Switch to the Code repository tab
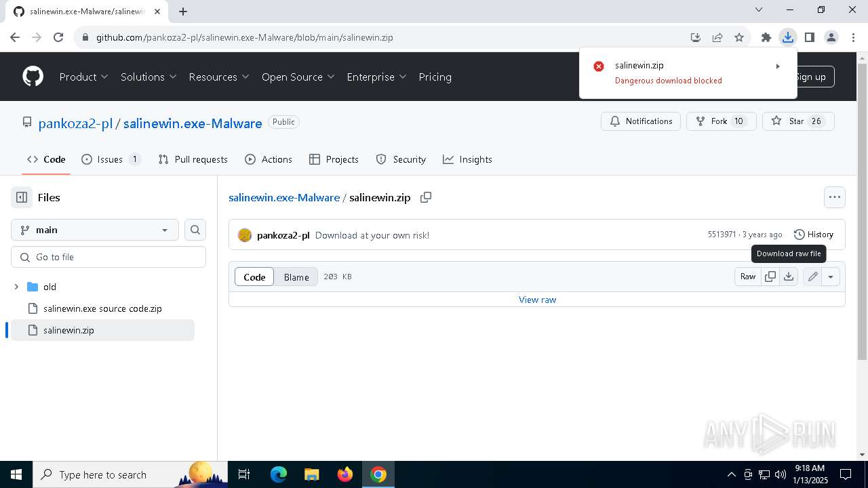Viewport: 868px width, 488px height. tap(46, 159)
